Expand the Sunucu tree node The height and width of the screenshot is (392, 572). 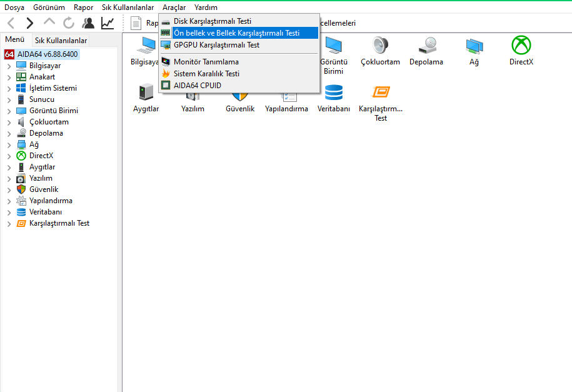[x=9, y=100]
